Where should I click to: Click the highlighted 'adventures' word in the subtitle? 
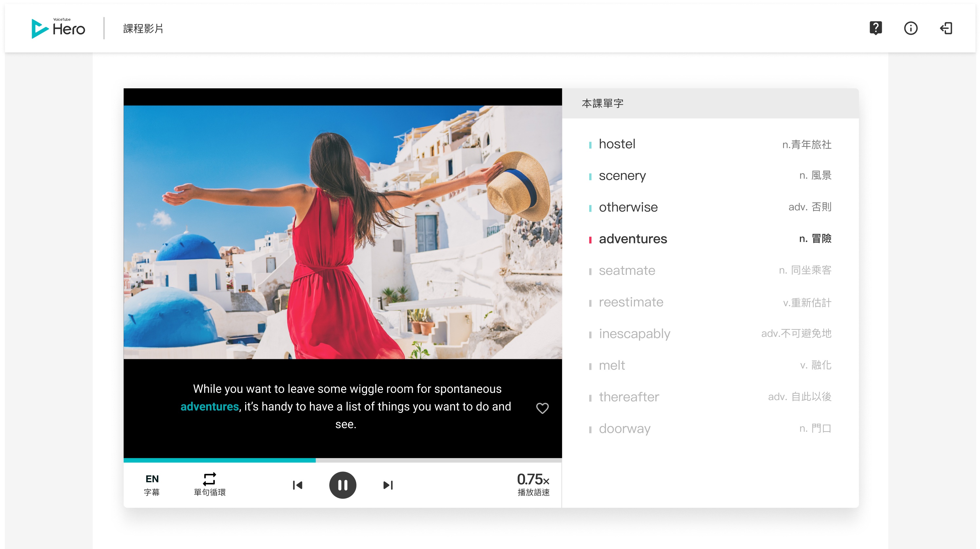[x=209, y=406]
